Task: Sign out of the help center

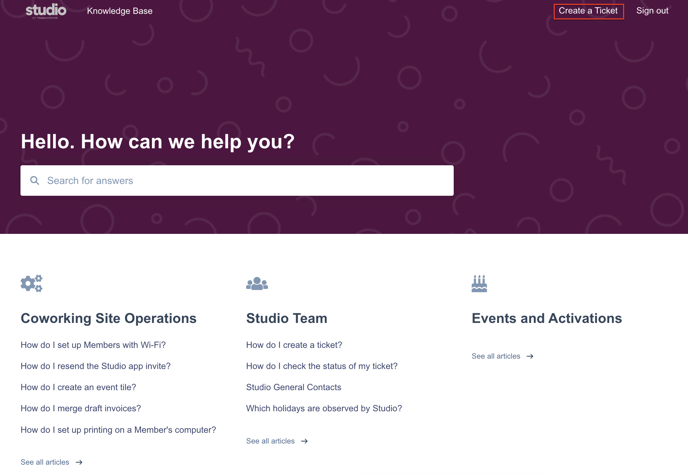Action: coord(652,11)
